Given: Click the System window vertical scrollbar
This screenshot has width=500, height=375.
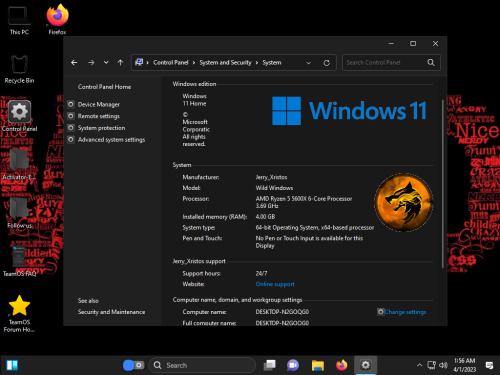Looking at the screenshot, I should point(443,183).
